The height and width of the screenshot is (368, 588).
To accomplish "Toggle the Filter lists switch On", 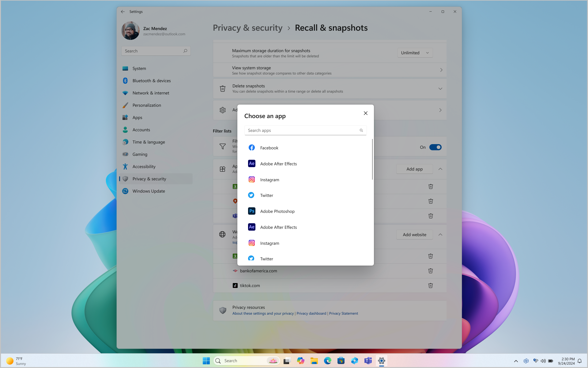I will [435, 147].
